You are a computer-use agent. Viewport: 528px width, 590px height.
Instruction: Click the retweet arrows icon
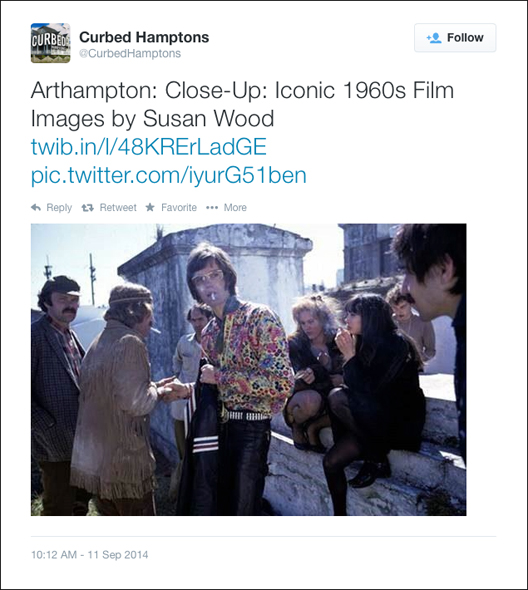(88, 207)
